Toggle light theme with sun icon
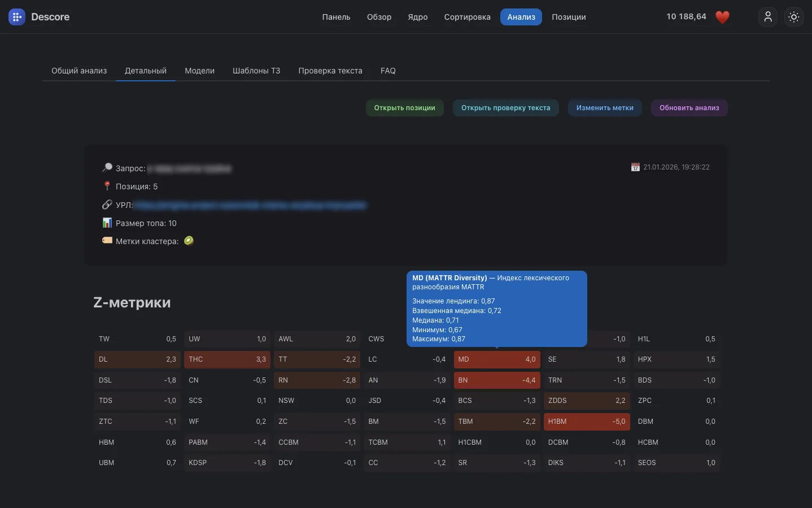Viewport: 812px width, 508px height. (794, 17)
